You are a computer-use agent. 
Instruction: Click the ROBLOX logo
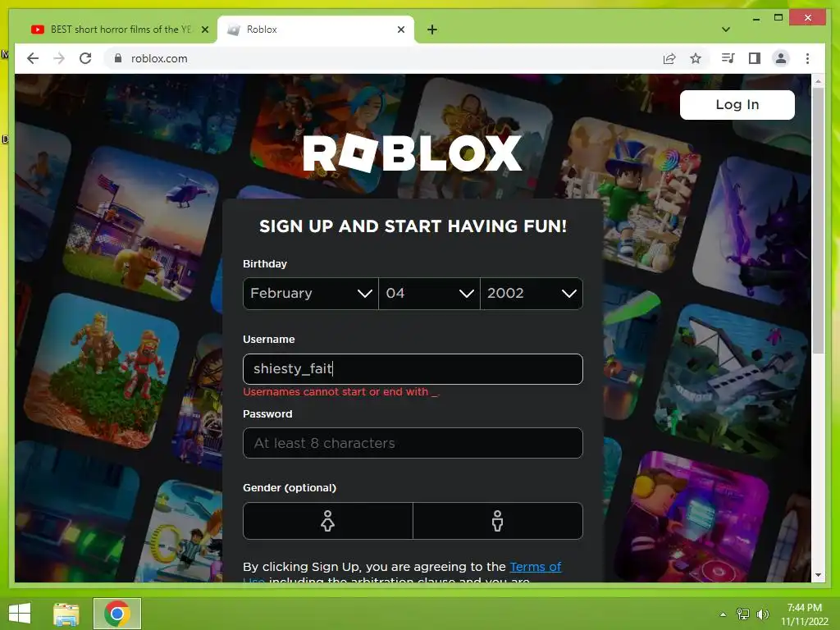tap(413, 153)
